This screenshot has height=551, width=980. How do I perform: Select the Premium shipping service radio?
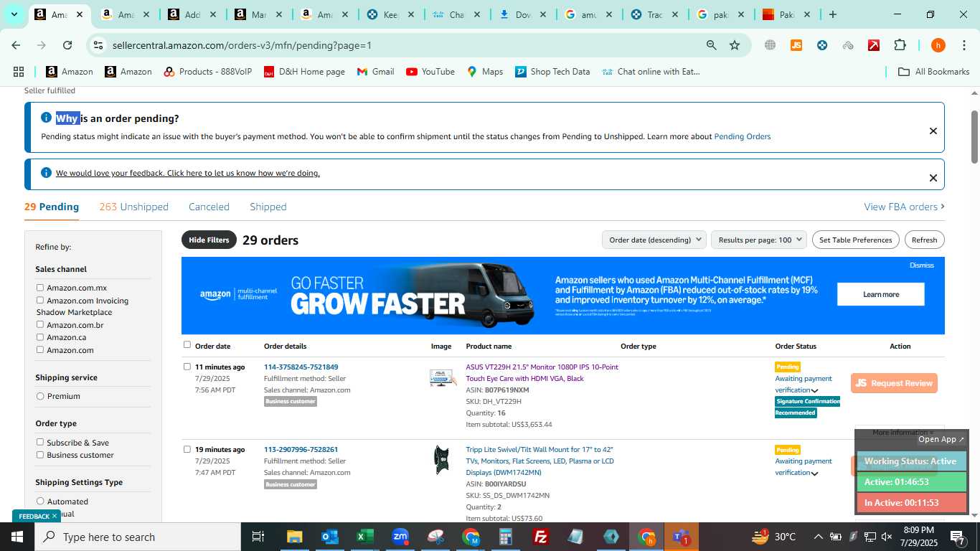click(x=40, y=396)
